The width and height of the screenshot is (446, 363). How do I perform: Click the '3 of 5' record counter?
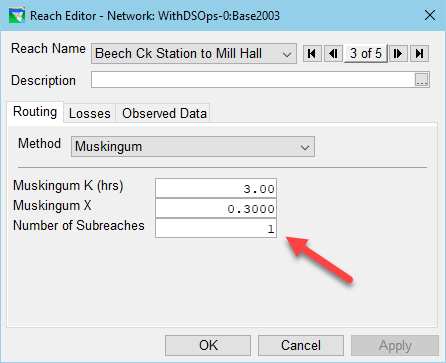pyautogui.click(x=366, y=53)
